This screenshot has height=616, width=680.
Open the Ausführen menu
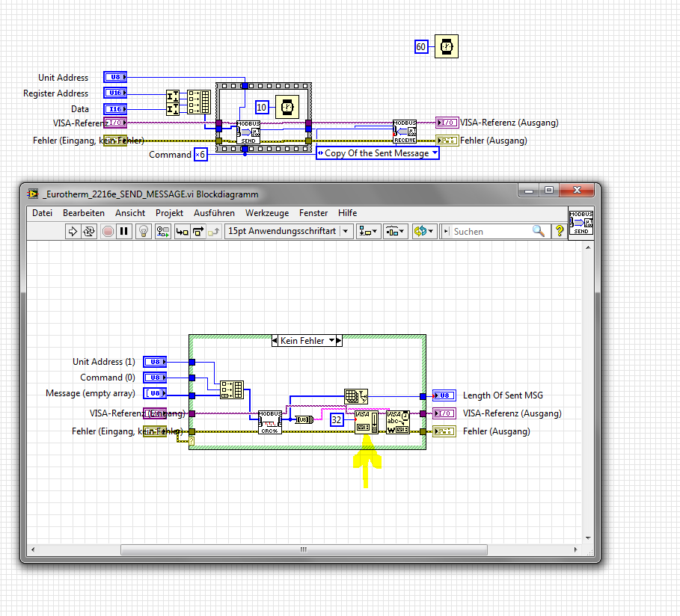click(x=214, y=213)
